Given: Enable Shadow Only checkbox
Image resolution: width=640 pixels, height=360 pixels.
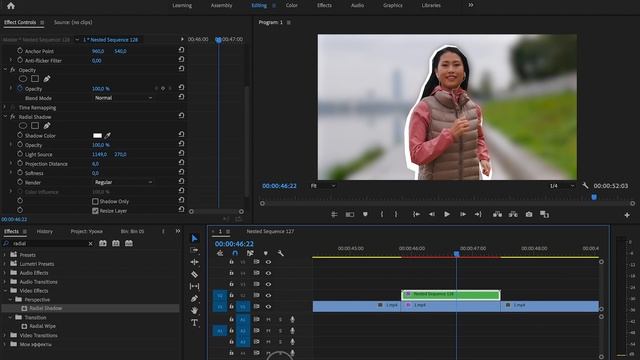Looking at the screenshot, I should point(96,201).
